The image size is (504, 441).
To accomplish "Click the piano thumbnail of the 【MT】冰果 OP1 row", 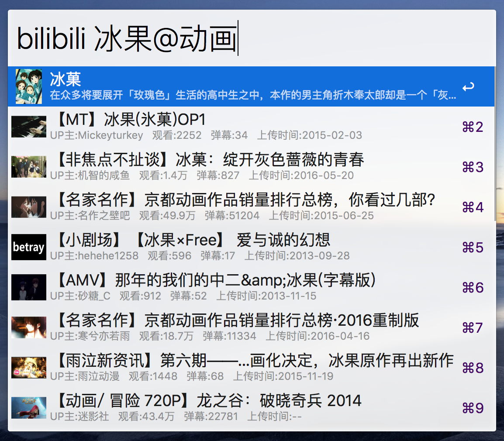I will tap(29, 127).
